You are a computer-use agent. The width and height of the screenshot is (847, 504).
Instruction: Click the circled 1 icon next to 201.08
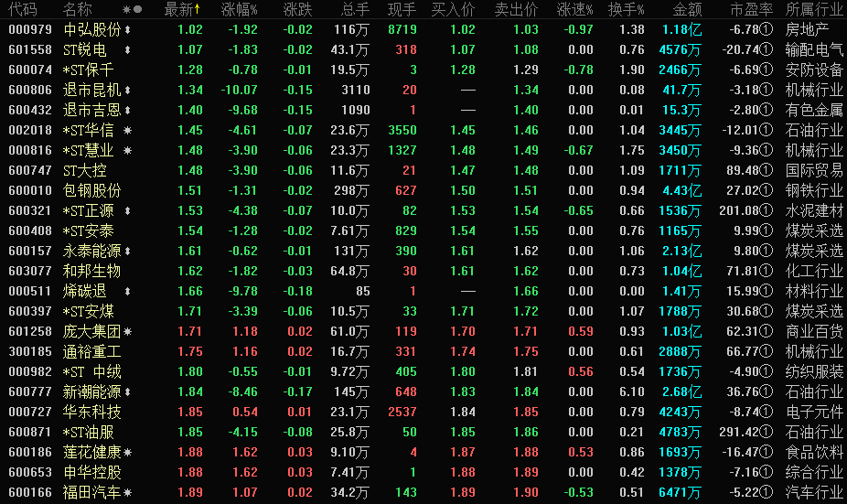[767, 210]
